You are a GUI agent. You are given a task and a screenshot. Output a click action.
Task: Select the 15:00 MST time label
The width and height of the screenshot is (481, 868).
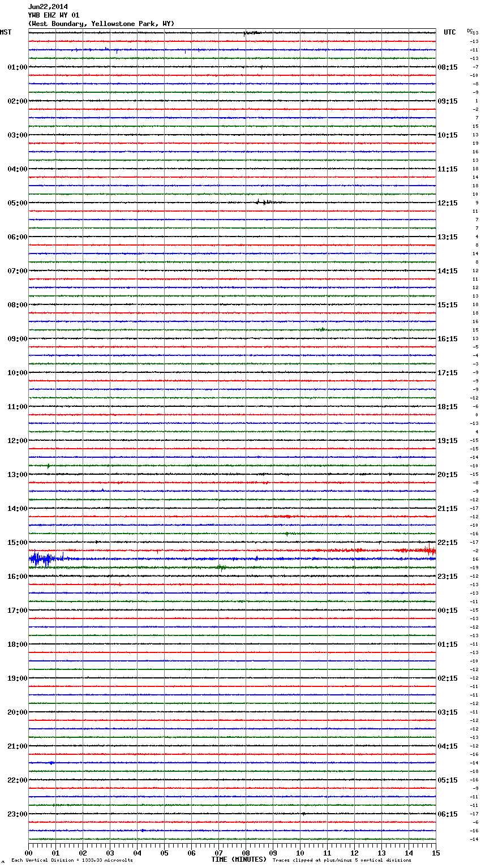pos(17,543)
